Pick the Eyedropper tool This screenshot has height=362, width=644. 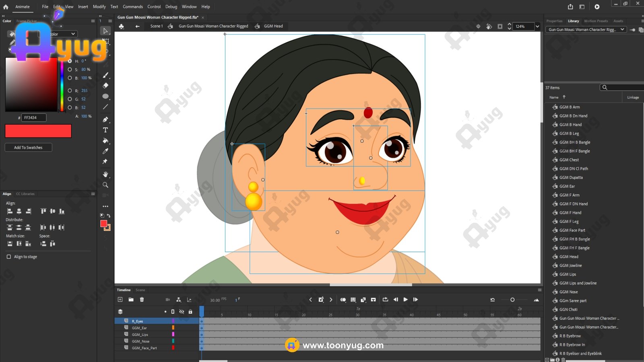pos(105,151)
